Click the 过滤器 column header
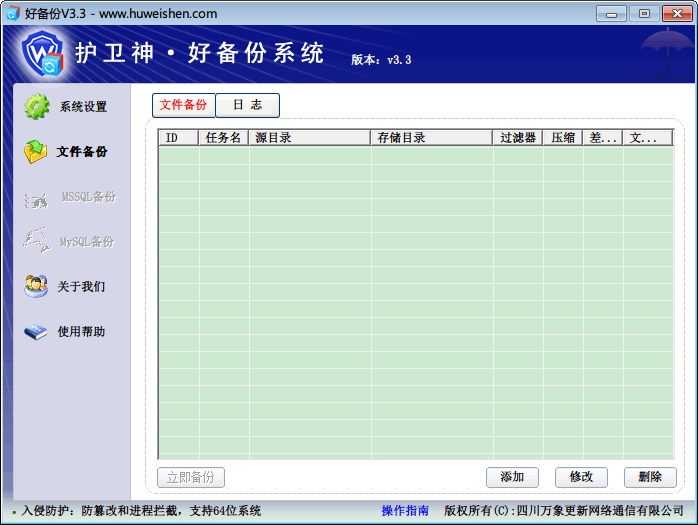Viewport: 698px width, 525px height. (517, 138)
